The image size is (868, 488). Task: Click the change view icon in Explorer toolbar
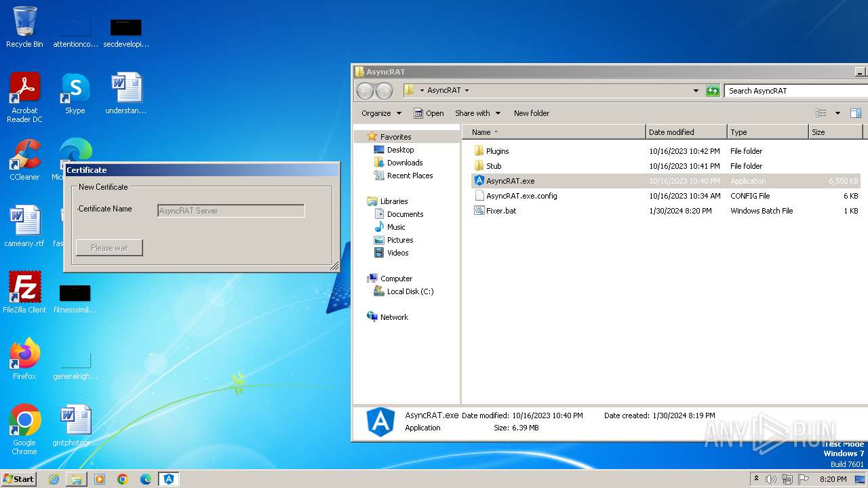(x=821, y=113)
